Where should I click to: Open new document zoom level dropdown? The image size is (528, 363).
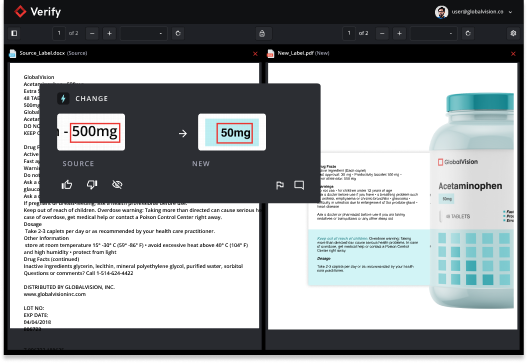[x=434, y=33]
